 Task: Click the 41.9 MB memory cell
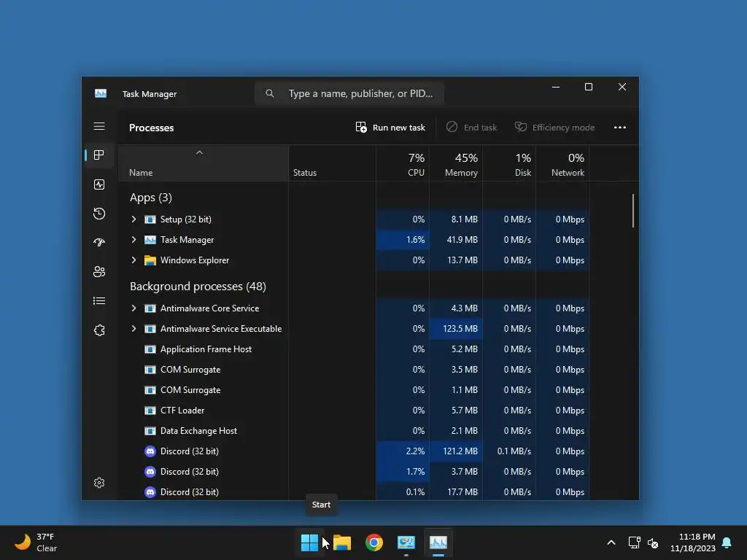456,239
